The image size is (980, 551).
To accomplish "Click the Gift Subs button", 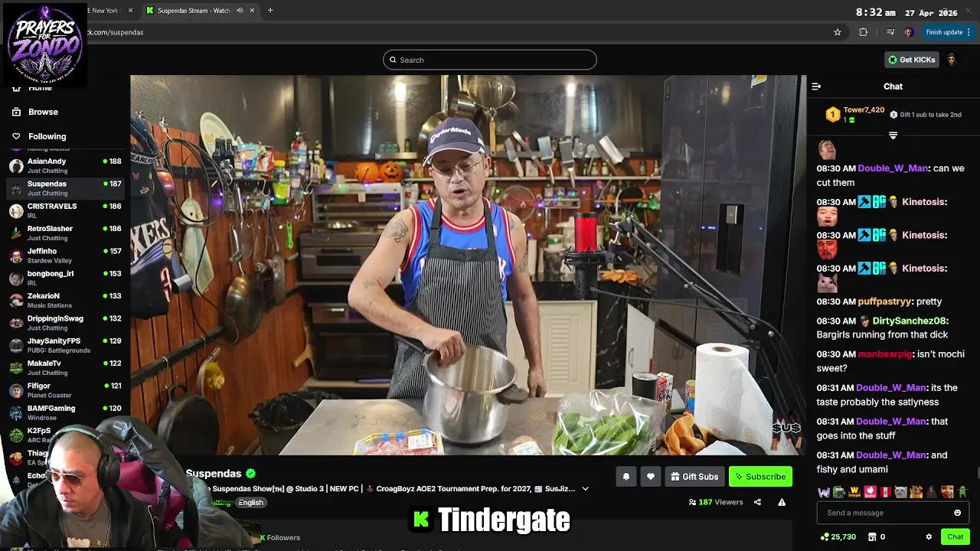I will pyautogui.click(x=694, y=477).
